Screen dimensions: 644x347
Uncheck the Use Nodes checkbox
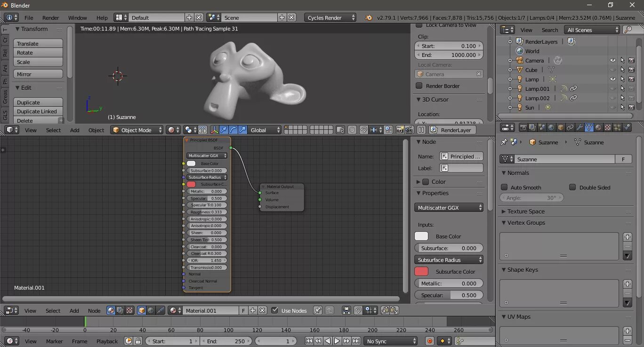coord(275,310)
